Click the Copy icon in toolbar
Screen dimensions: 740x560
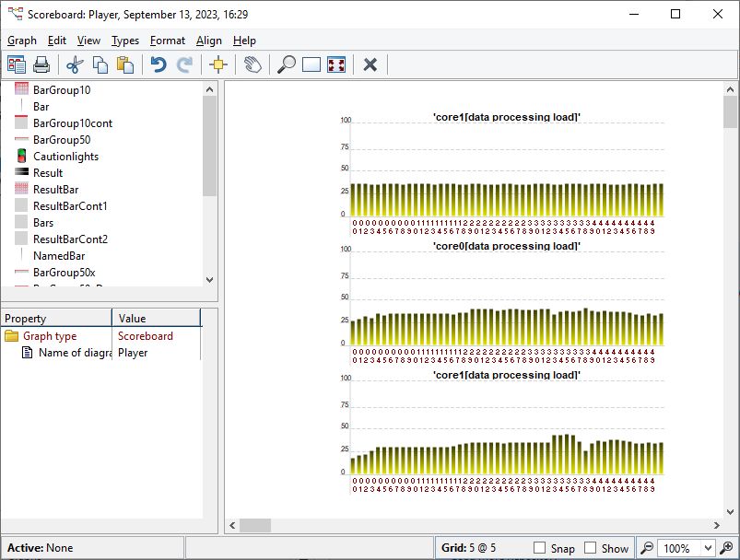click(x=100, y=64)
